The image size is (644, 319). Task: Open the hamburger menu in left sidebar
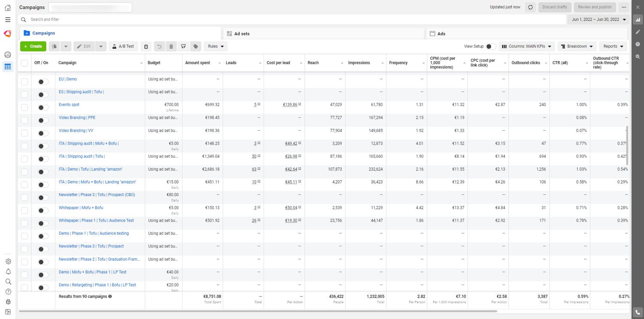tap(8, 20)
